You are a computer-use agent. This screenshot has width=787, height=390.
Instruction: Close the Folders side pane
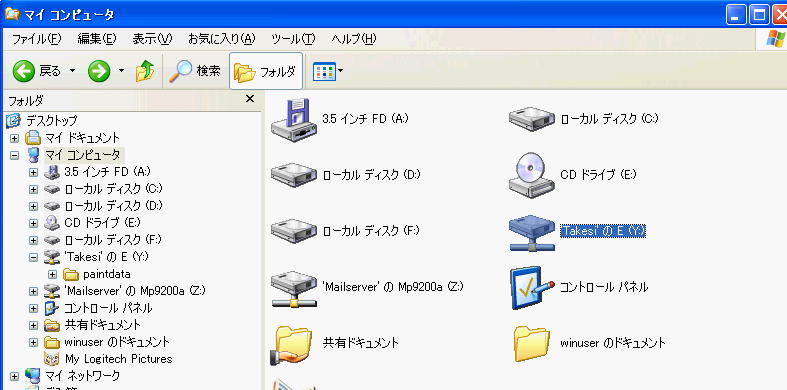click(x=250, y=99)
